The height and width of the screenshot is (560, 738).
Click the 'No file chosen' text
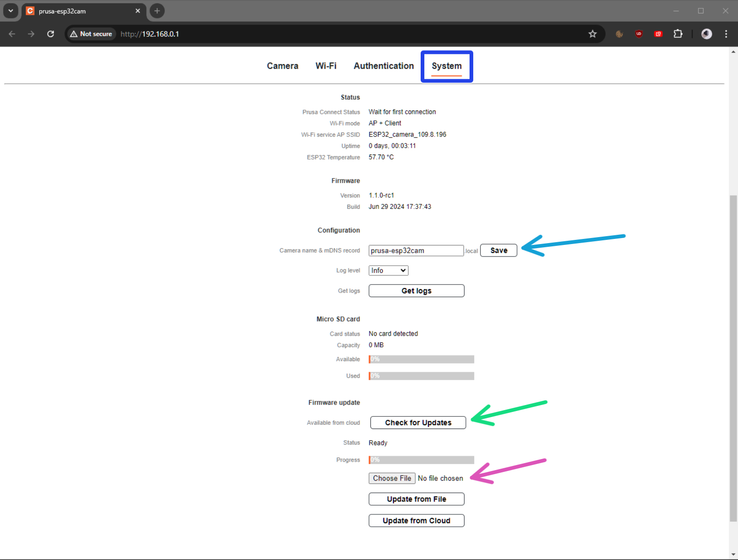coord(440,478)
